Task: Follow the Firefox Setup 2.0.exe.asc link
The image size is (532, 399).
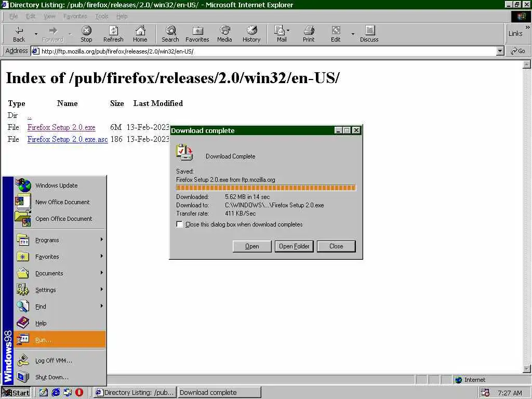Action: click(x=68, y=139)
